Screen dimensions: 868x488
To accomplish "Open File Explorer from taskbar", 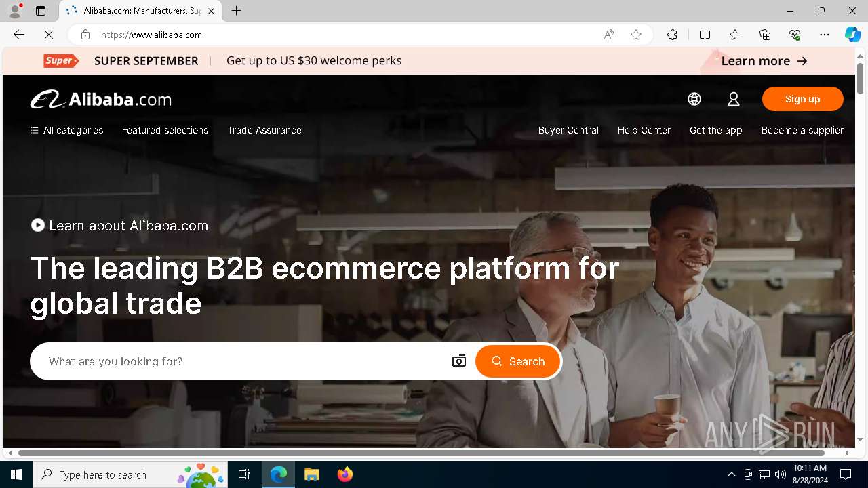I will (x=311, y=474).
